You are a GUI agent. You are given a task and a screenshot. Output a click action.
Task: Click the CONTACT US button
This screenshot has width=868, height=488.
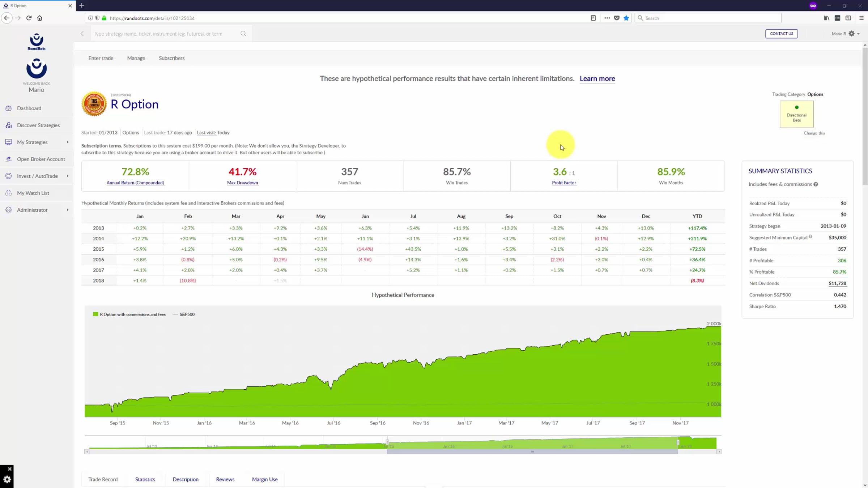pos(781,34)
